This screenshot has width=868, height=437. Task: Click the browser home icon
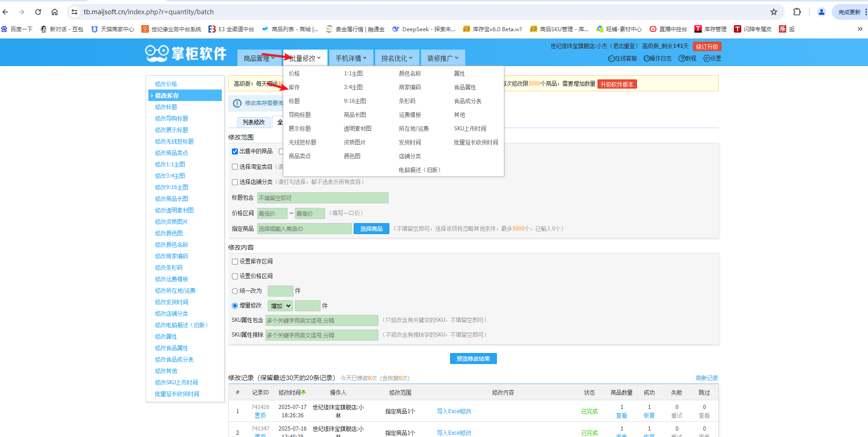[55, 12]
